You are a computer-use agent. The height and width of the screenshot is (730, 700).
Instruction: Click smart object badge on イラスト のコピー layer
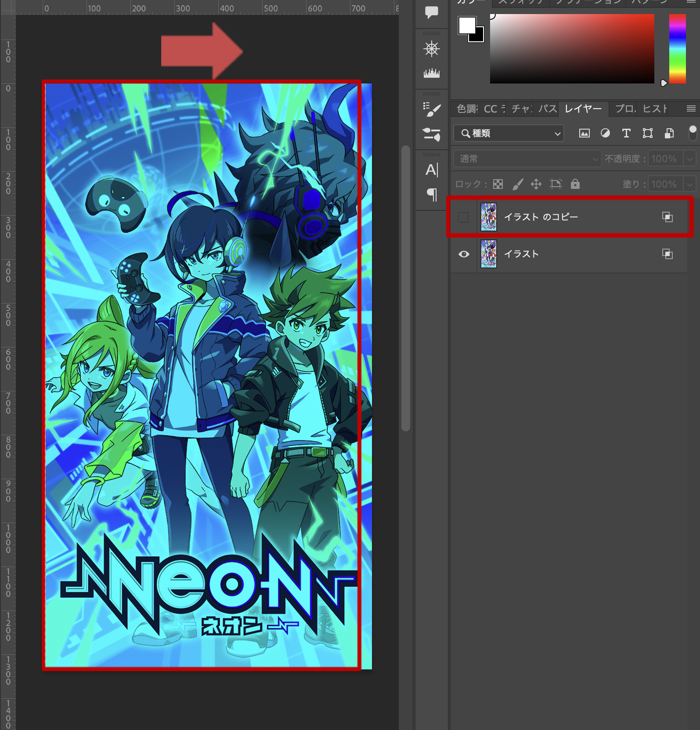668,217
